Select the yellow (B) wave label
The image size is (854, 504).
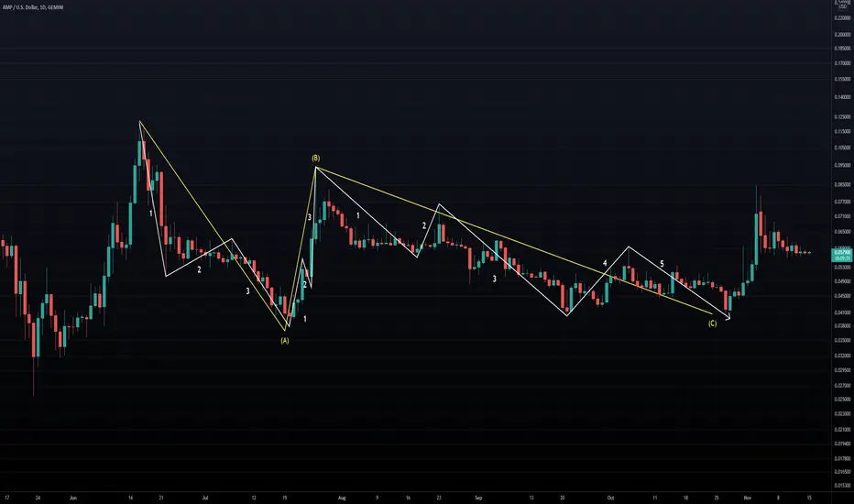tap(316, 158)
